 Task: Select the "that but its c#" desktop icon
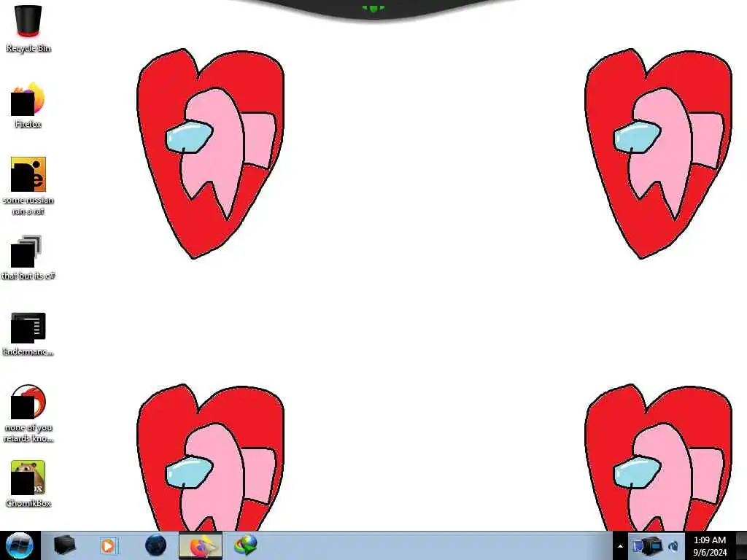click(x=28, y=257)
